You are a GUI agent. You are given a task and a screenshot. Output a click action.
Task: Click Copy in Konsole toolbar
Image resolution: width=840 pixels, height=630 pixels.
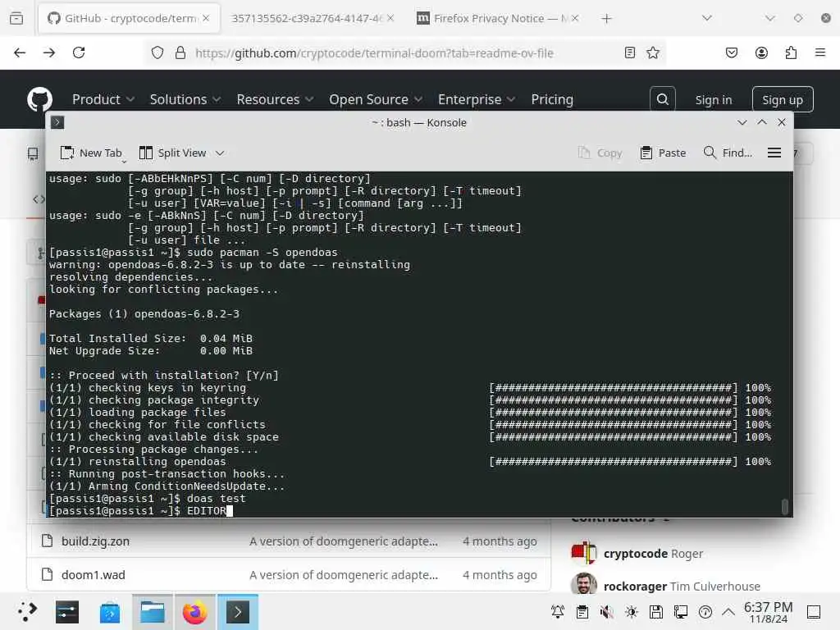pyautogui.click(x=600, y=153)
